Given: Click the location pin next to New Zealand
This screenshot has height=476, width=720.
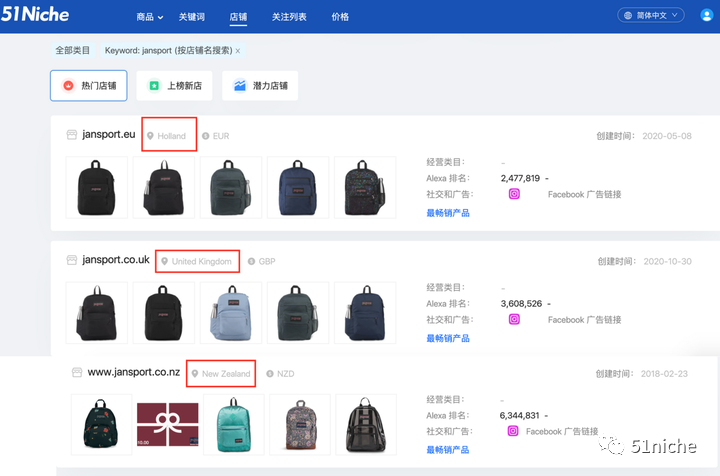Looking at the screenshot, I should point(195,374).
